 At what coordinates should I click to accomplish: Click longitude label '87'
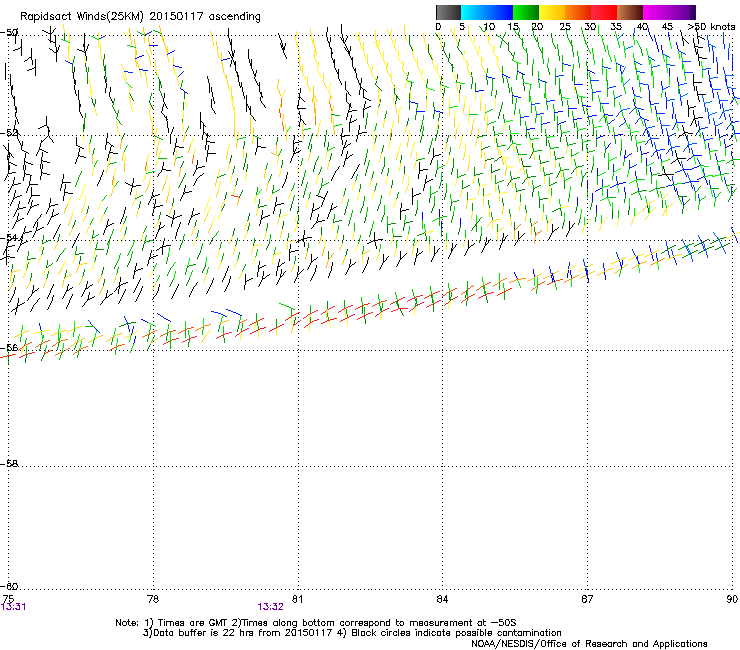[587, 599]
